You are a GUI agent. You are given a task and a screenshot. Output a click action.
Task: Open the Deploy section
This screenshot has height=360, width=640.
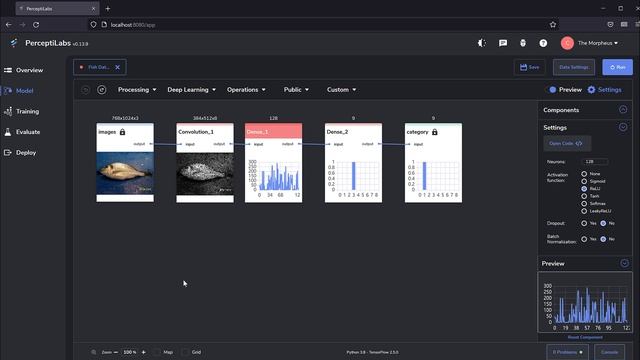pyautogui.click(x=20, y=153)
